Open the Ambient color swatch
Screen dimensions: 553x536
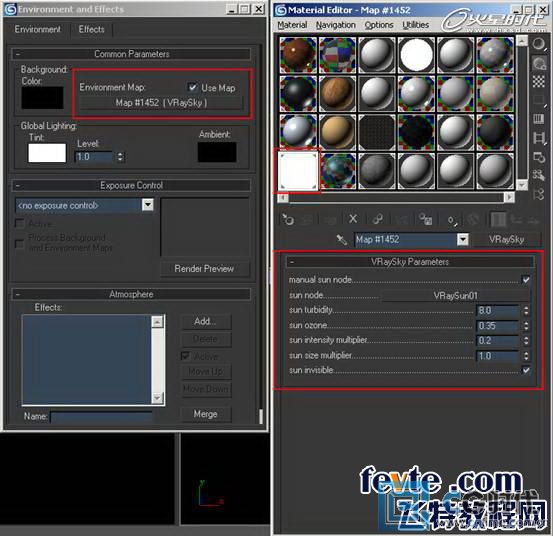[x=217, y=152]
